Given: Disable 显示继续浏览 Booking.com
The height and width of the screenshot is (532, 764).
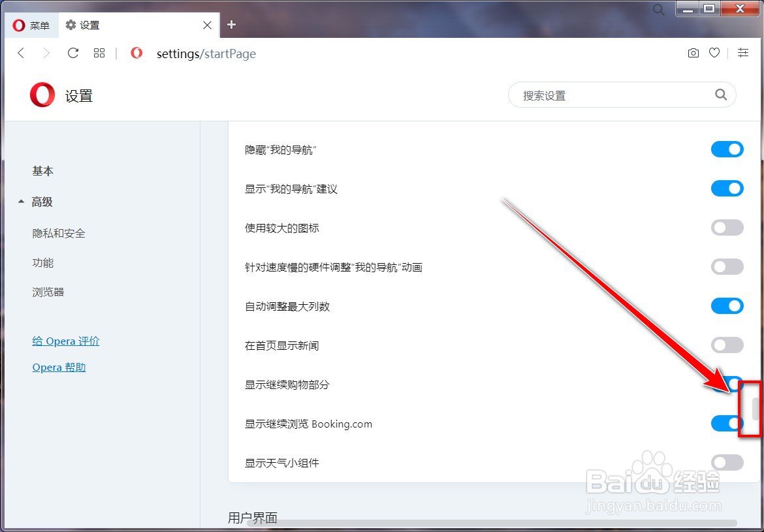Looking at the screenshot, I should [x=727, y=423].
